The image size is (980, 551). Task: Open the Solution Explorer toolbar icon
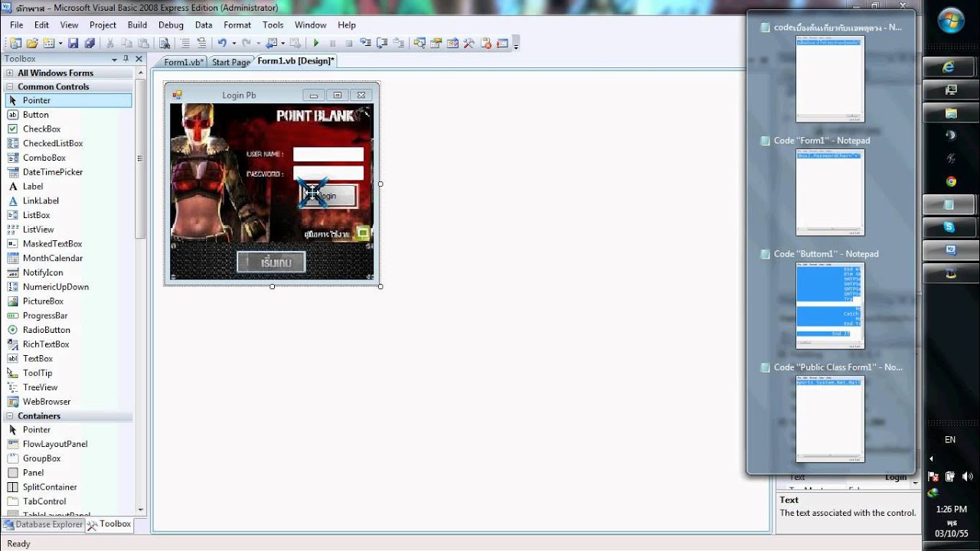[420, 44]
